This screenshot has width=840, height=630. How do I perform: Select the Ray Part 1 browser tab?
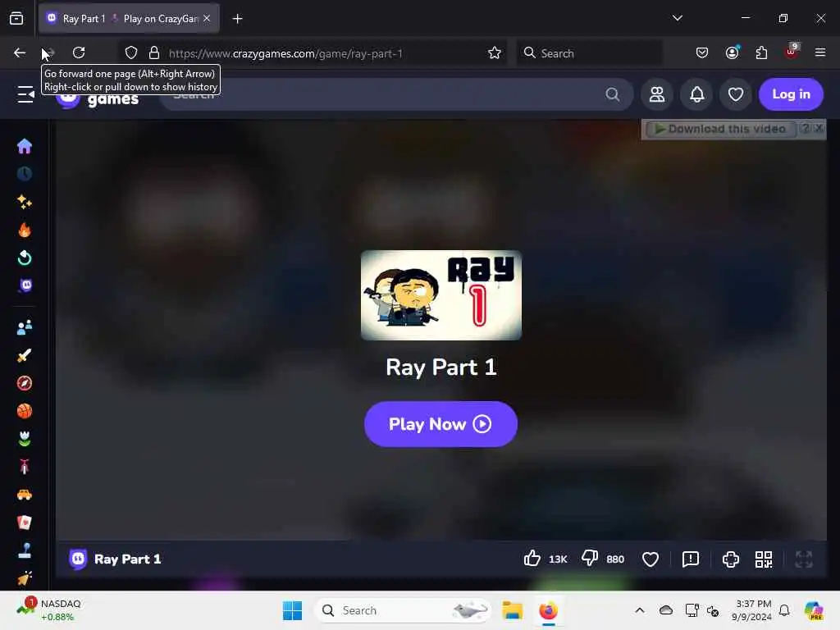coord(129,19)
